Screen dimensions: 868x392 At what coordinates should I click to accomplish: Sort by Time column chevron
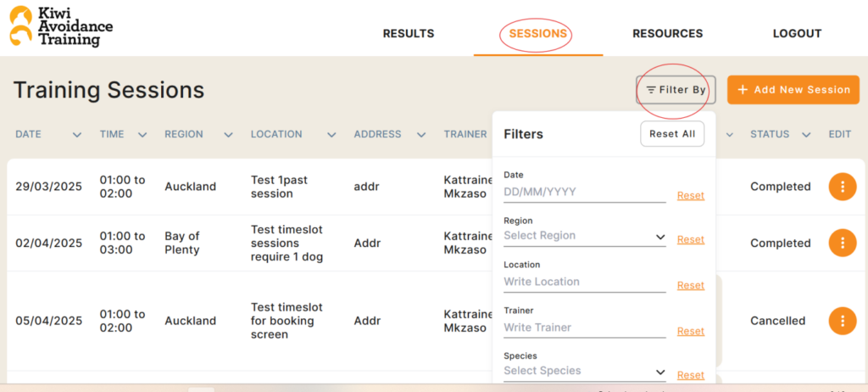pyautogui.click(x=142, y=135)
